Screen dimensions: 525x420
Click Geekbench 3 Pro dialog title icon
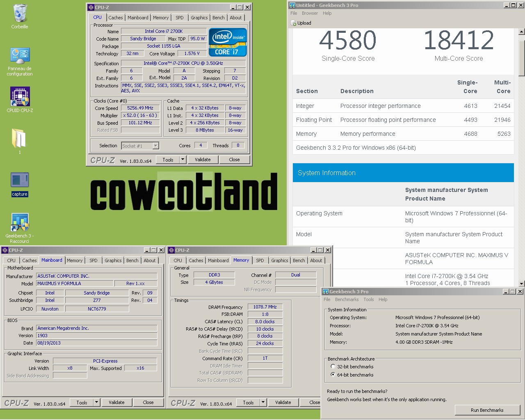click(326, 291)
